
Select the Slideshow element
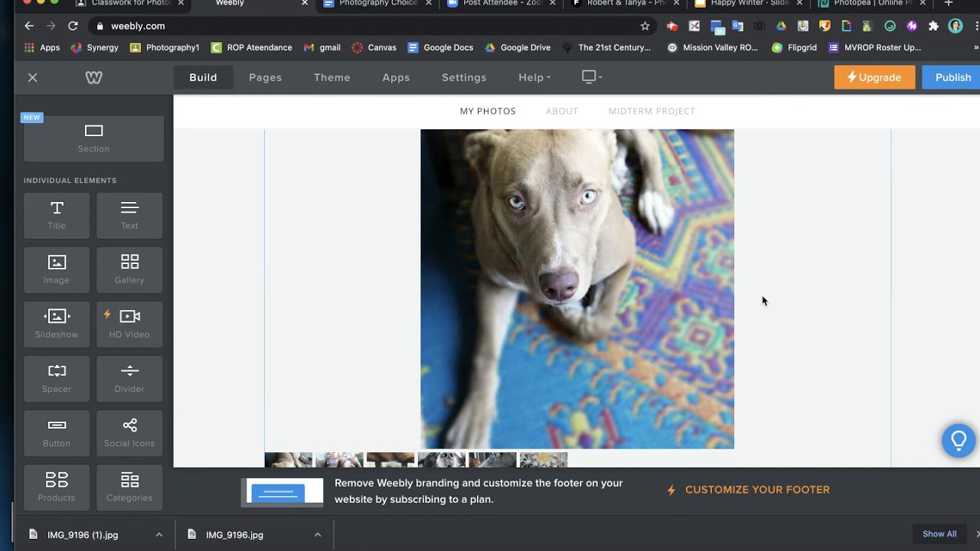click(57, 324)
